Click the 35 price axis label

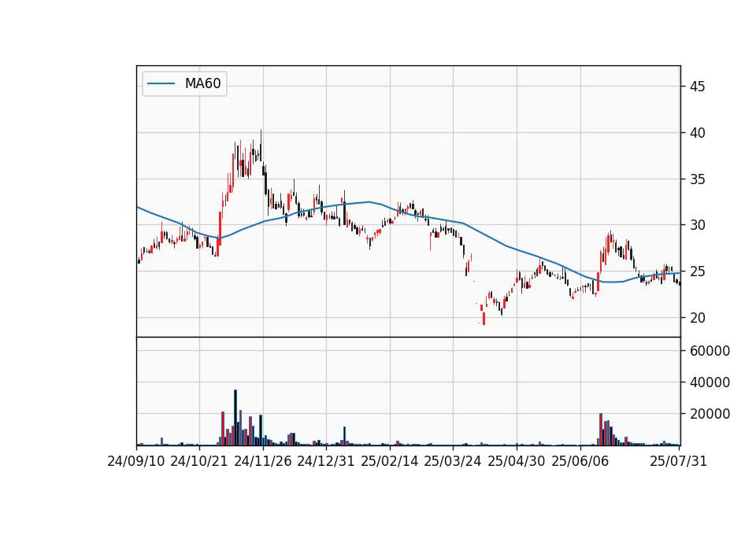coord(697,179)
